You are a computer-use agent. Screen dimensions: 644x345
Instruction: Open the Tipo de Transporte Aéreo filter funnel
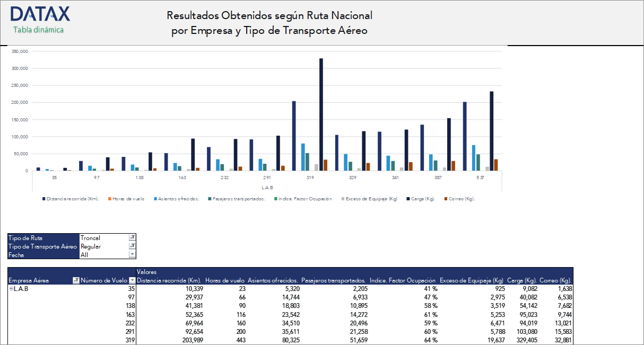point(132,246)
